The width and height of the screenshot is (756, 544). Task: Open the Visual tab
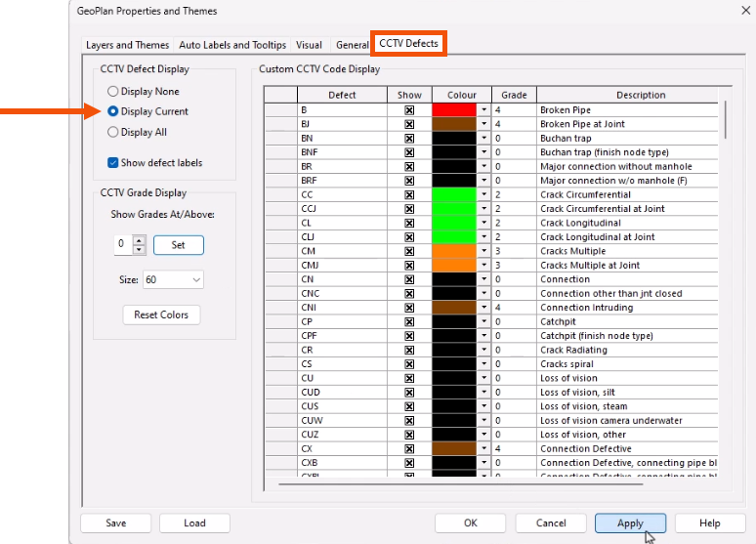pos(309,45)
